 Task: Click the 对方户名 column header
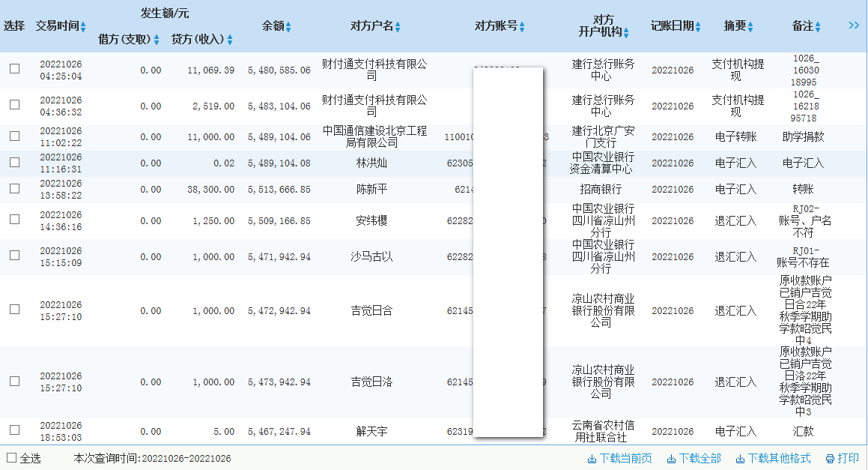pos(371,26)
